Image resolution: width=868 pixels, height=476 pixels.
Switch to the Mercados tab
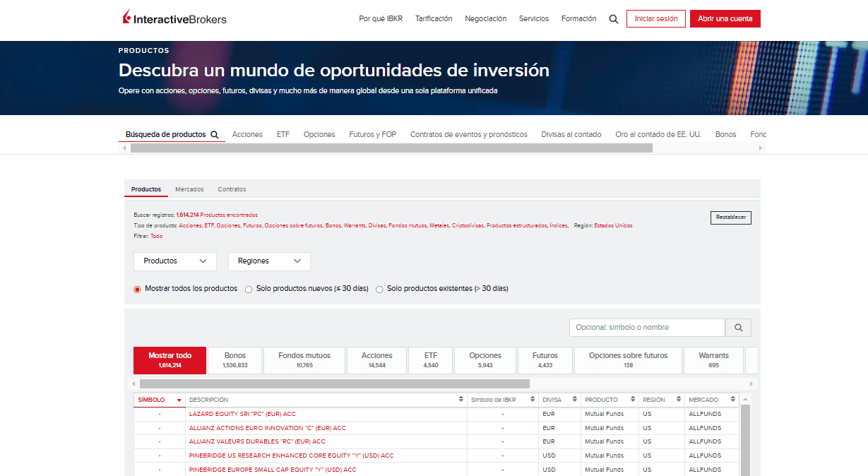pyautogui.click(x=189, y=189)
